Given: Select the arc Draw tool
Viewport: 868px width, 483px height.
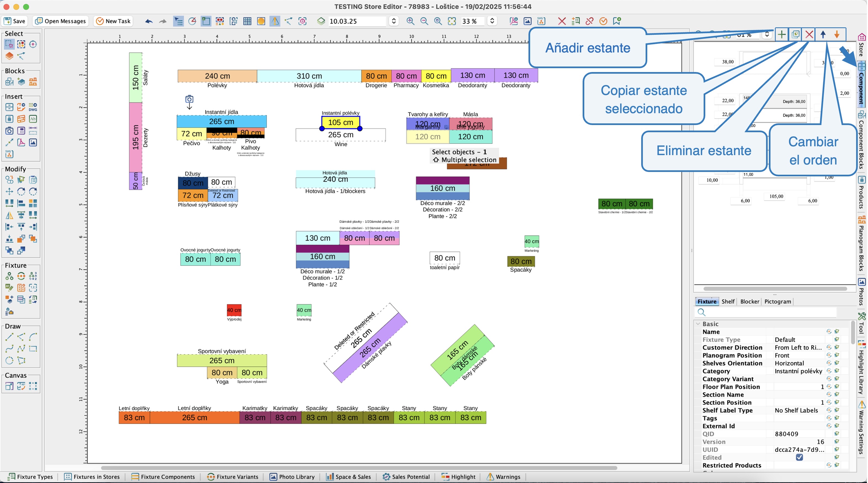Looking at the screenshot, I should [x=33, y=337].
